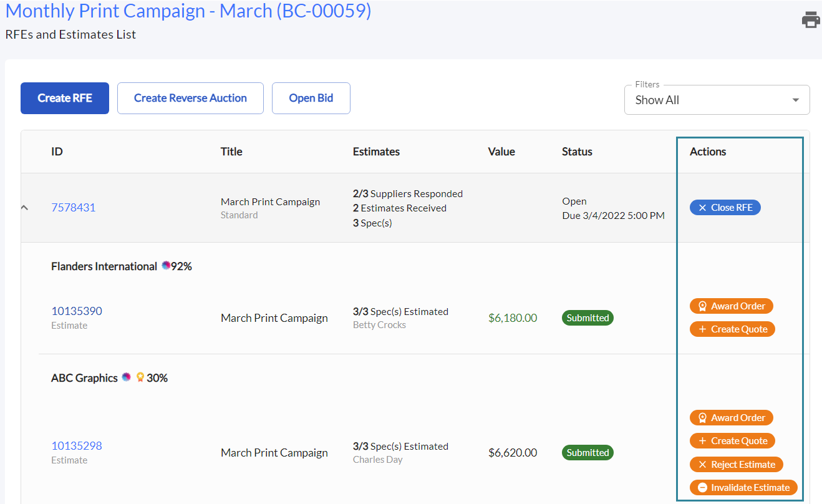The height and width of the screenshot is (504, 822).
Task: Click the Actions column header
Action: click(708, 152)
